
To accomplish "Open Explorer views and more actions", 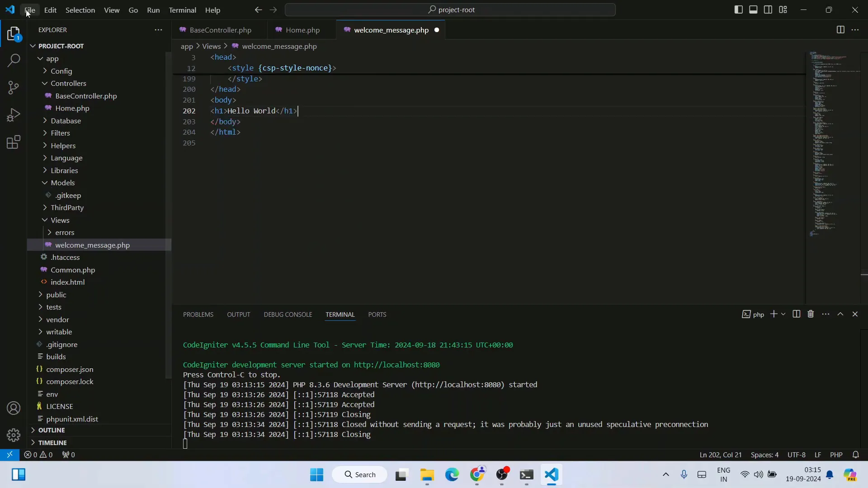I will (158, 30).
